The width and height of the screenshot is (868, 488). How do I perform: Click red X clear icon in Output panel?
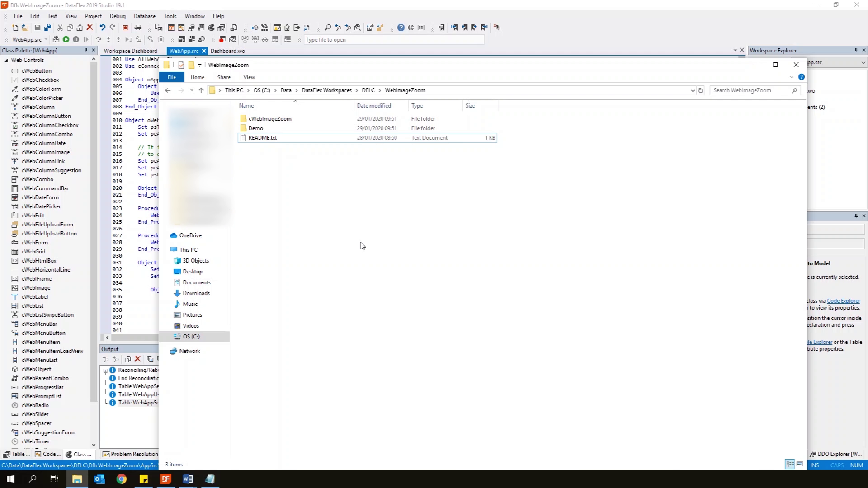click(138, 359)
